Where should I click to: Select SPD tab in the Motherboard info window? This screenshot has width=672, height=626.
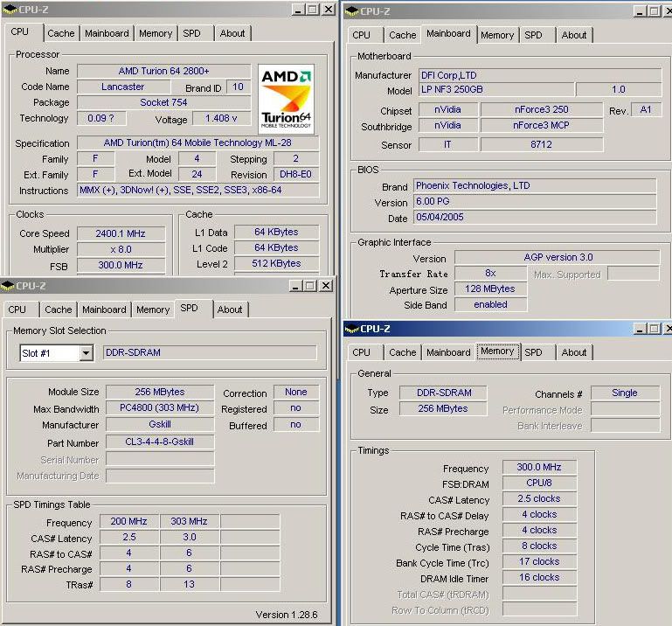coord(533,35)
